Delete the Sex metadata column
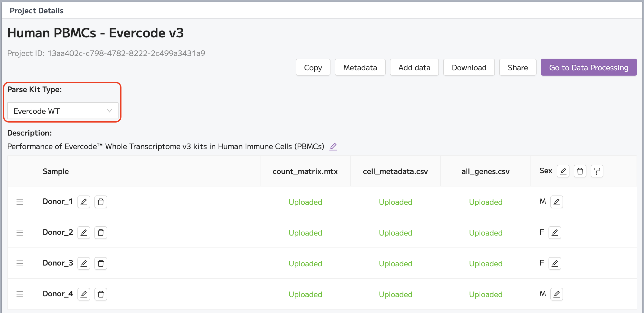 [580, 171]
